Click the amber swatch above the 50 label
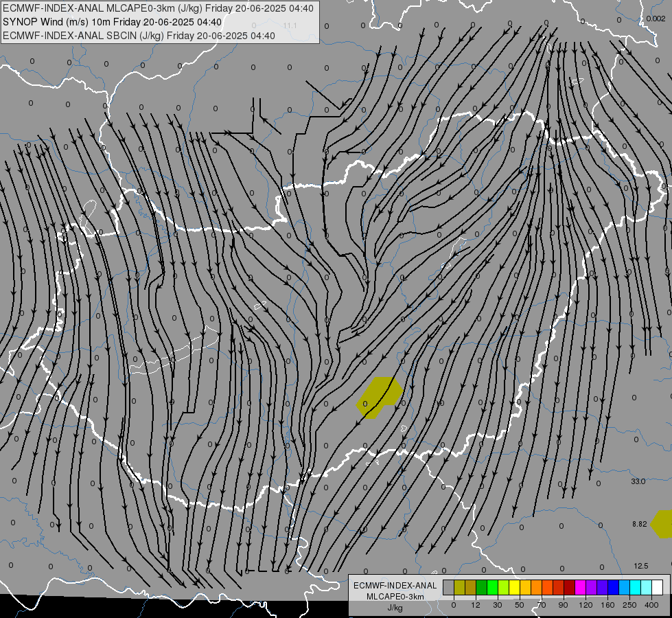This screenshot has width=672, height=618. 526,587
